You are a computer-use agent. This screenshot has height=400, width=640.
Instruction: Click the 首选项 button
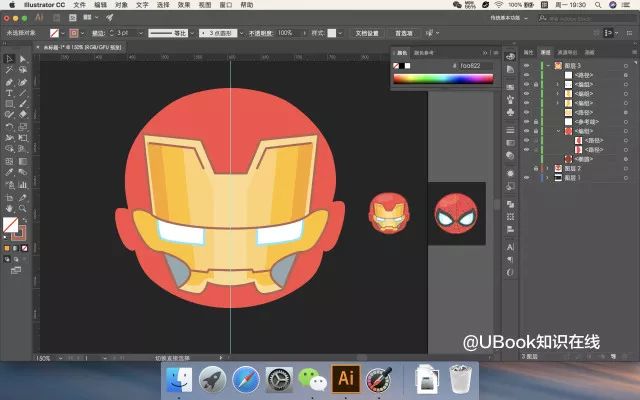[403, 33]
